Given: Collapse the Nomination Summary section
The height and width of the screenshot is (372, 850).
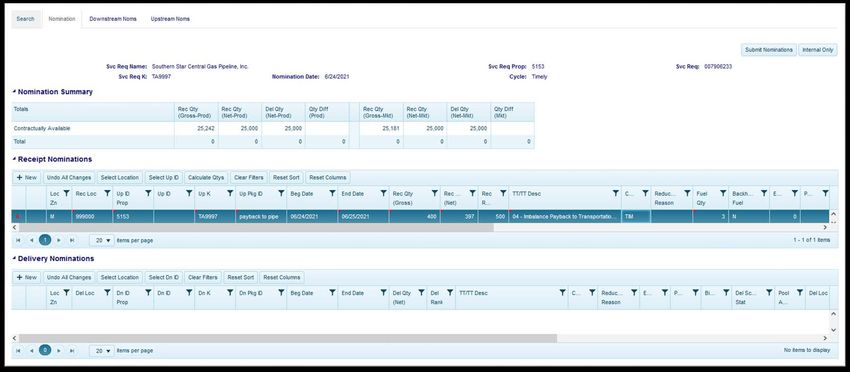Looking at the screenshot, I should (x=14, y=92).
